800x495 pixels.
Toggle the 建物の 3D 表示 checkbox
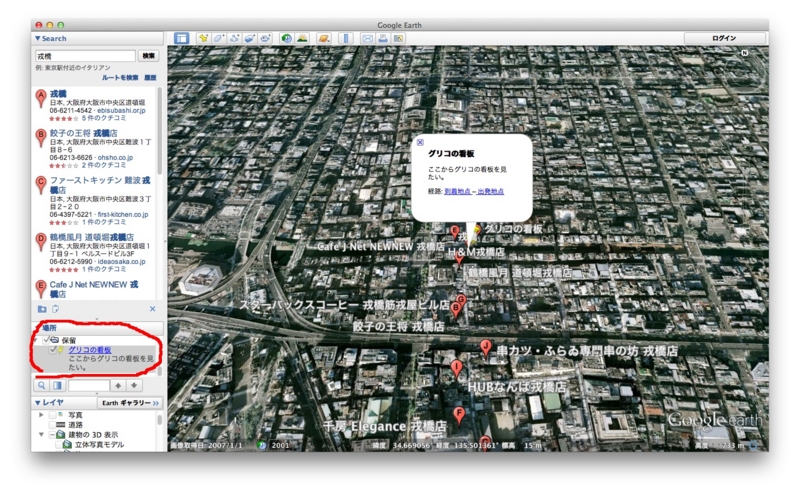click(x=52, y=435)
